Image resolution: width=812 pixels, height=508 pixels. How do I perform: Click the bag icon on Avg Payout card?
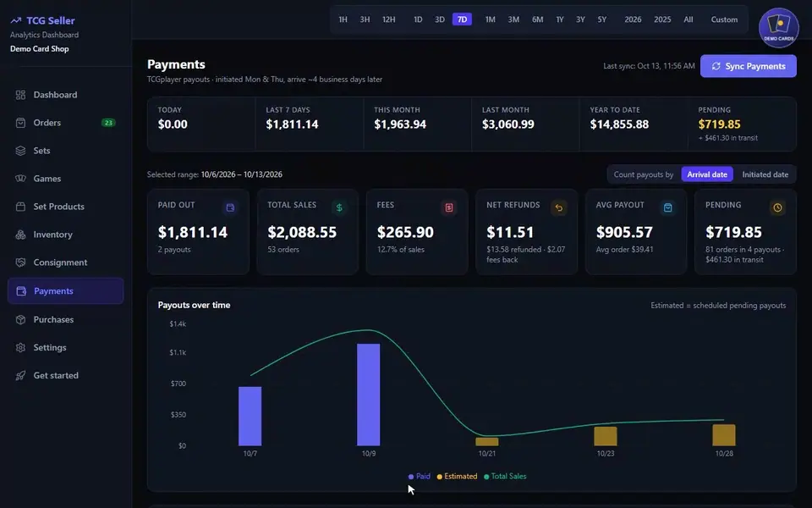668,208
